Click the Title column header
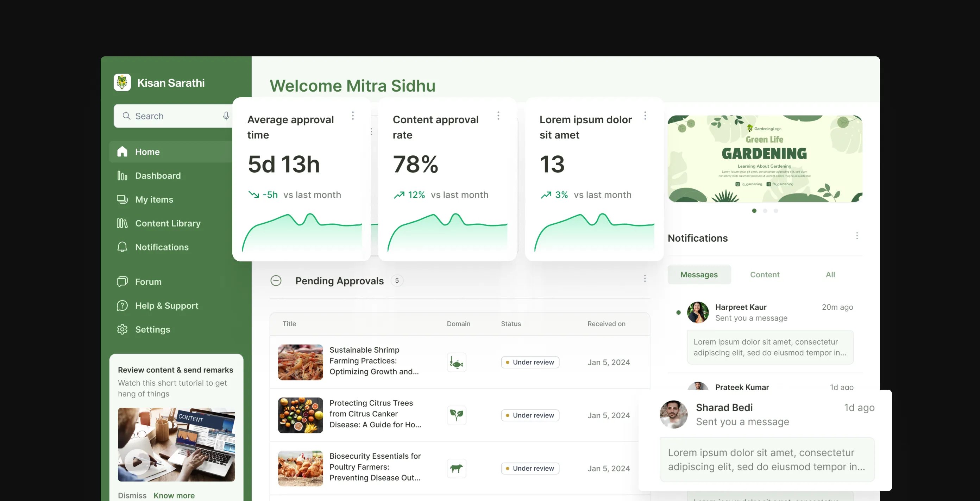980x501 pixels. pos(289,323)
